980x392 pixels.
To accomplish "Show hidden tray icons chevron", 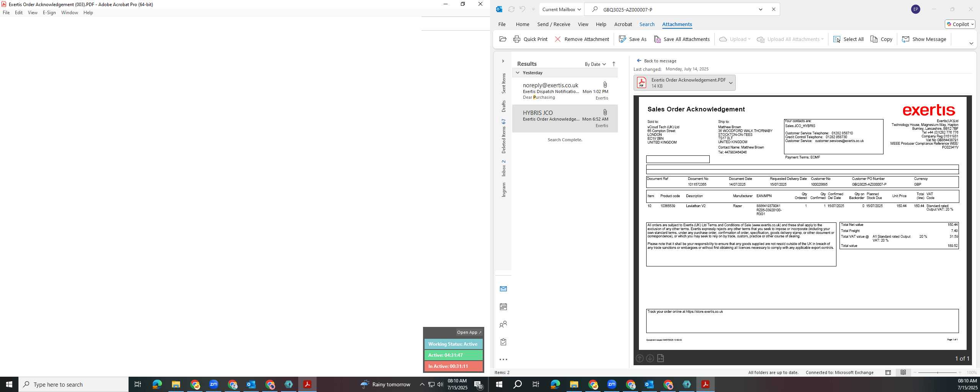I will [422, 384].
